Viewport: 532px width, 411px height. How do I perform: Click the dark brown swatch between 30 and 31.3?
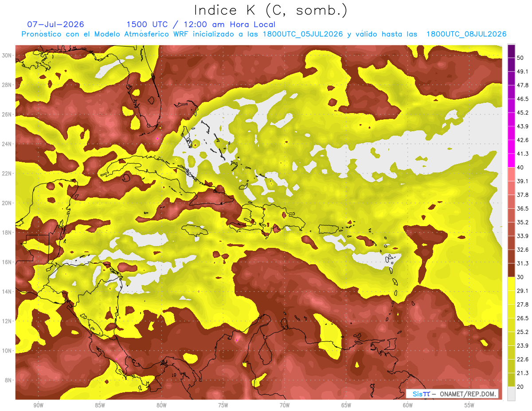(511, 270)
